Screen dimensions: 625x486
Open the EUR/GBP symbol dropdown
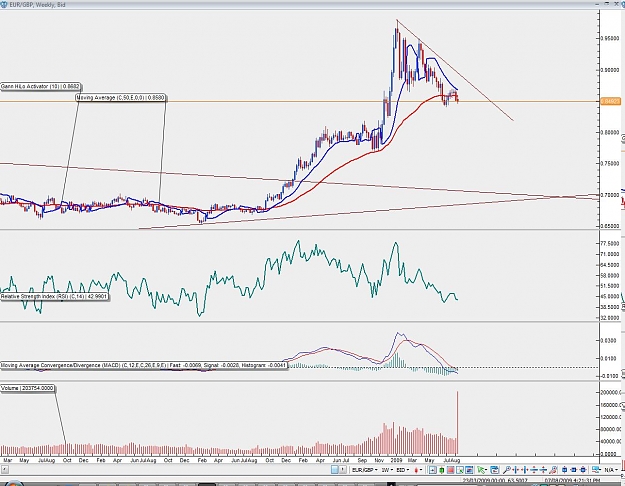click(x=365, y=470)
